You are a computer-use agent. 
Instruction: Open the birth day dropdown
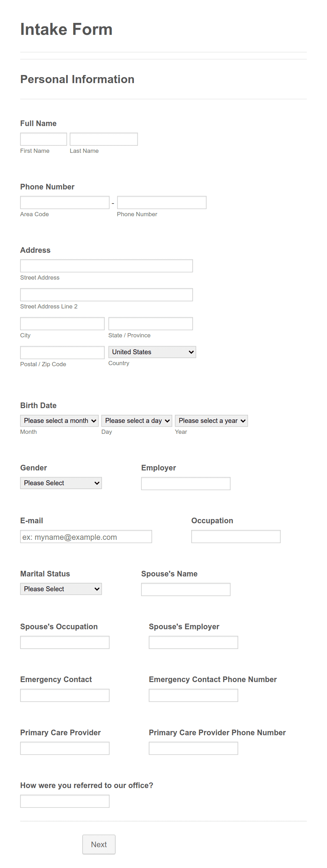(x=136, y=420)
